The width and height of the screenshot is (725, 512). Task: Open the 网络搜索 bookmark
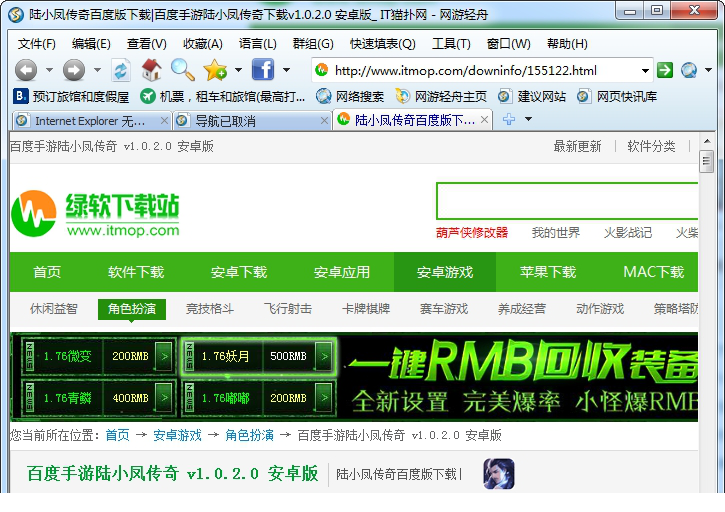tap(350, 96)
